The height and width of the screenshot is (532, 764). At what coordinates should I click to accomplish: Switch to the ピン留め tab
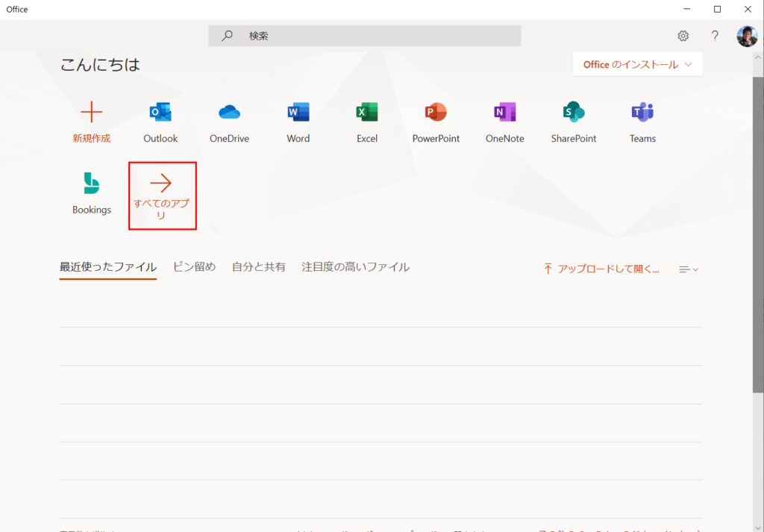pyautogui.click(x=195, y=267)
